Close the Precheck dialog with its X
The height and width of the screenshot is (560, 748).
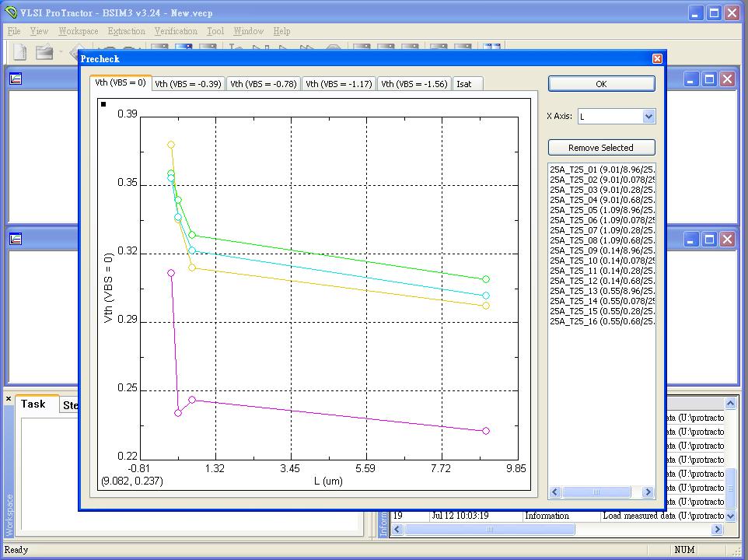coord(657,59)
